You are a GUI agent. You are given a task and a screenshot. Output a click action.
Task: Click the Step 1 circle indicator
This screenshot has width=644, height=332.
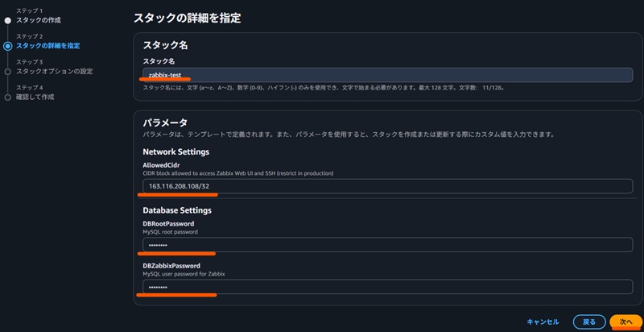point(7,20)
